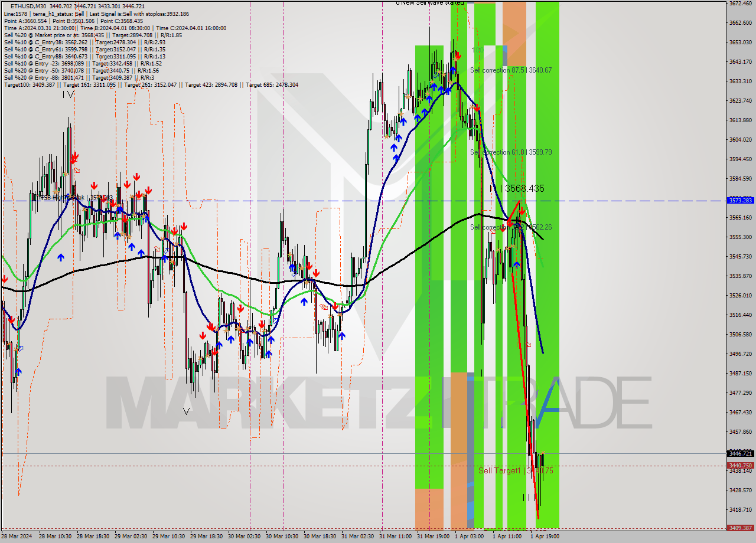The height and width of the screenshot is (543, 756).
Task: Click the blue 3573.283 price tag
Action: coord(740,201)
